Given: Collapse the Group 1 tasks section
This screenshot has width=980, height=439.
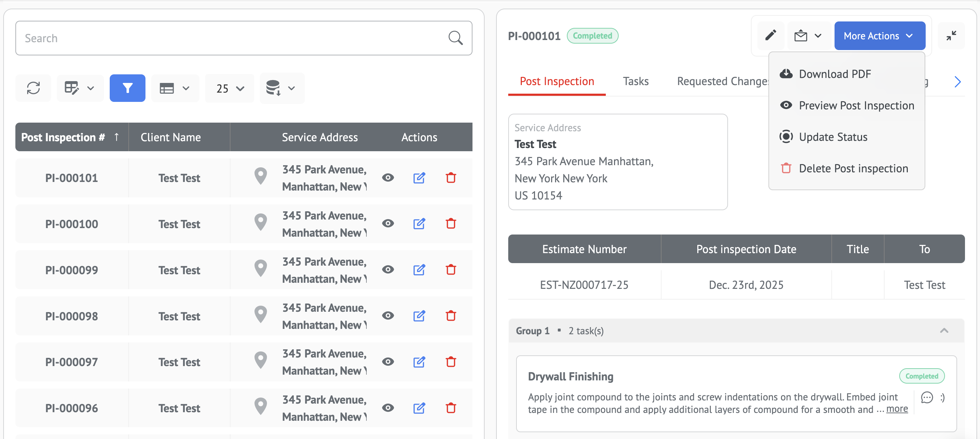Looking at the screenshot, I should 944,331.
